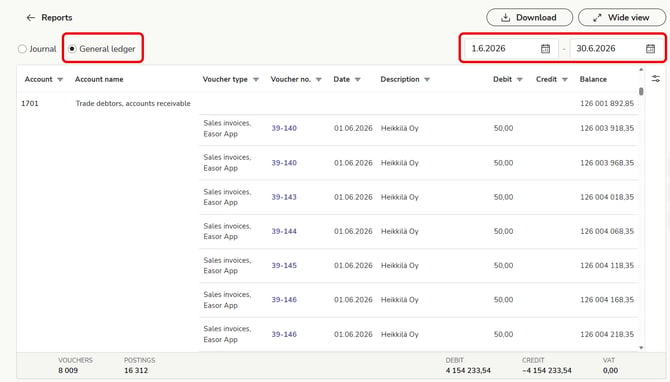
Task: Click the table scrollbar thumb
Action: [x=641, y=91]
